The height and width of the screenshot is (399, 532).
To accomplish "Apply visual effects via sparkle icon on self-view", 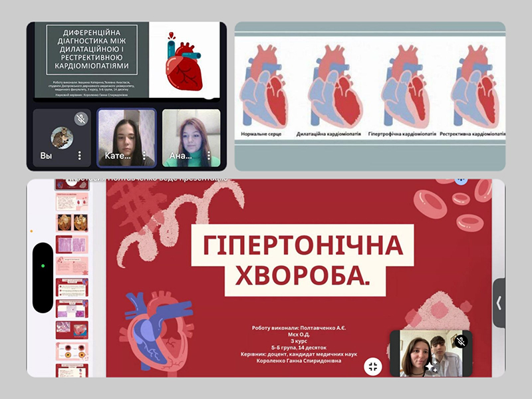I will pyautogui.click(x=432, y=366).
